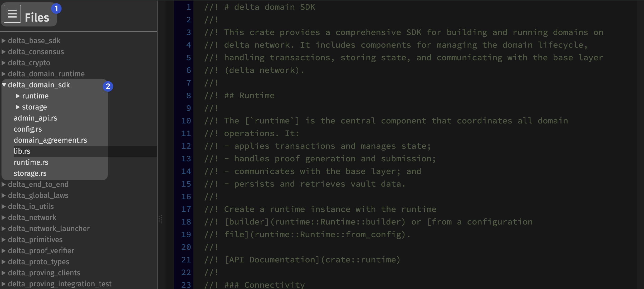644x289 pixels.
Task: Open domain_agreement.rs
Action: click(50, 140)
